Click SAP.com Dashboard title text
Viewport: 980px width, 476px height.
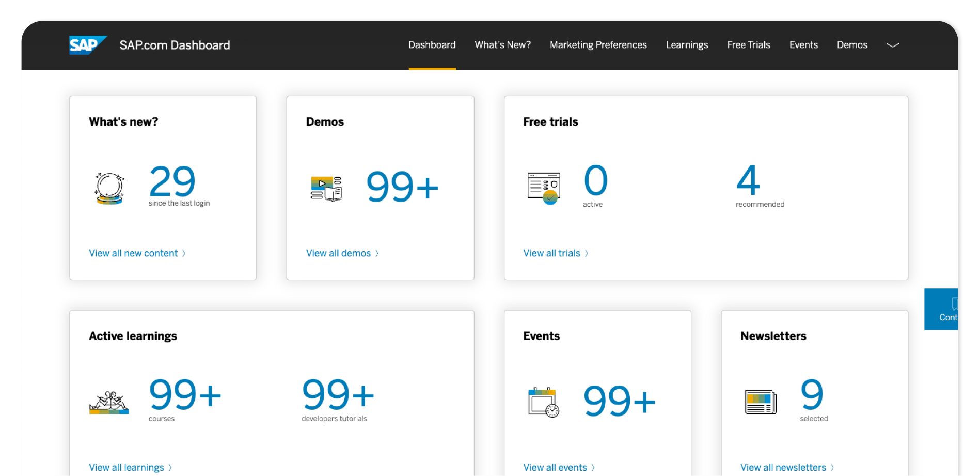coord(175,45)
